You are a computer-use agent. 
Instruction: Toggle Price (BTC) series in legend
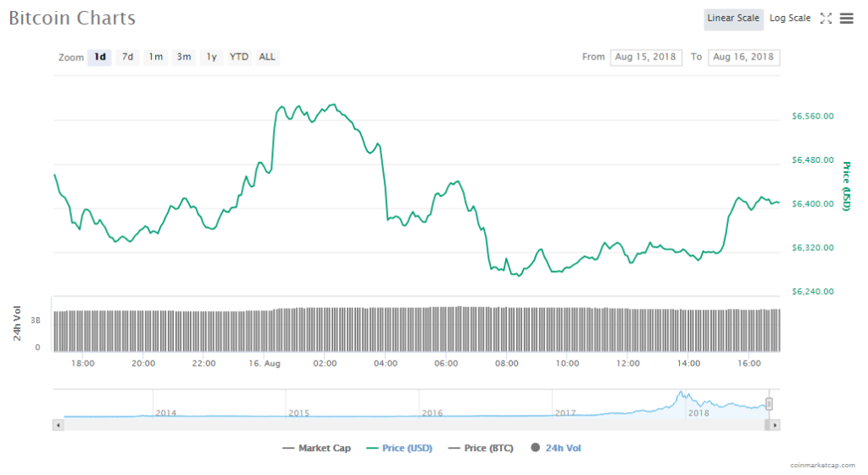pos(481,448)
